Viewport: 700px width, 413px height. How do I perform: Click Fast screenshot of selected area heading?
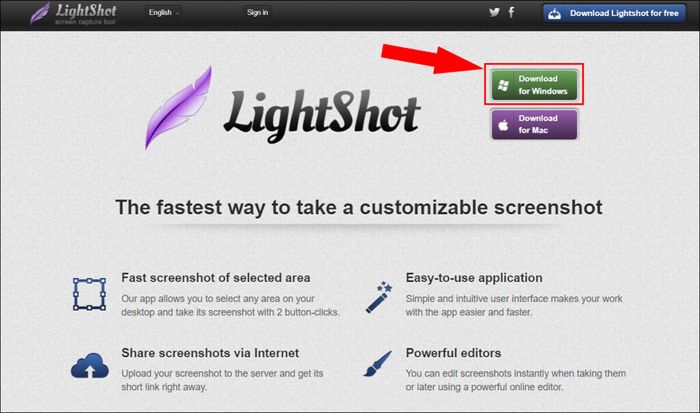pos(216,278)
